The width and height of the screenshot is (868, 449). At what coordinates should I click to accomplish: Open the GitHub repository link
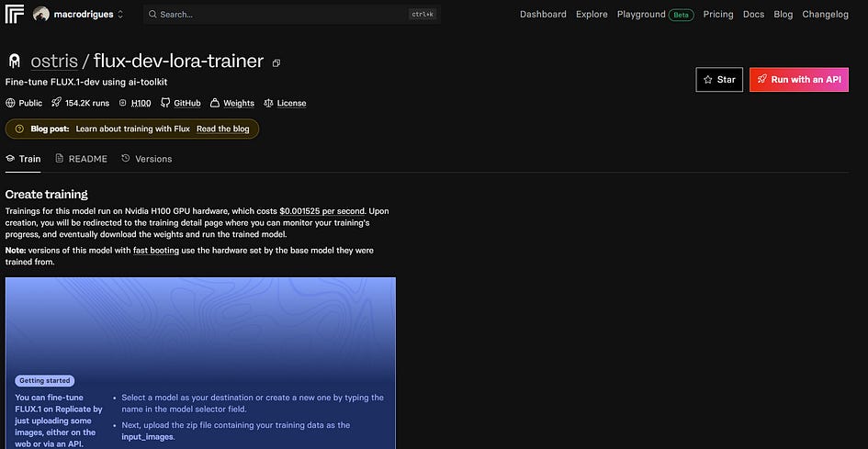pyautogui.click(x=187, y=103)
